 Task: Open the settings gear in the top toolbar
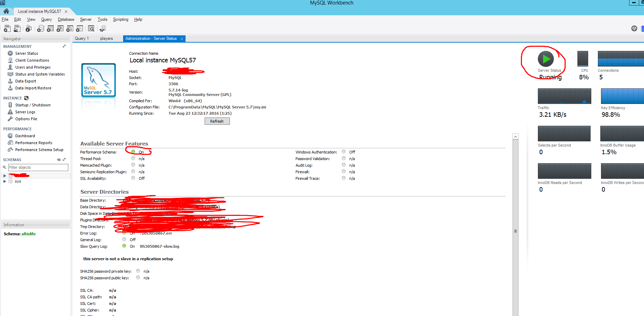coord(634,28)
